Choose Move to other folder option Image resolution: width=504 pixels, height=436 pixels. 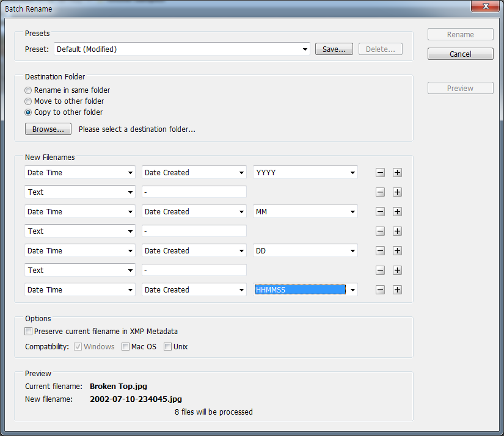[x=29, y=101]
